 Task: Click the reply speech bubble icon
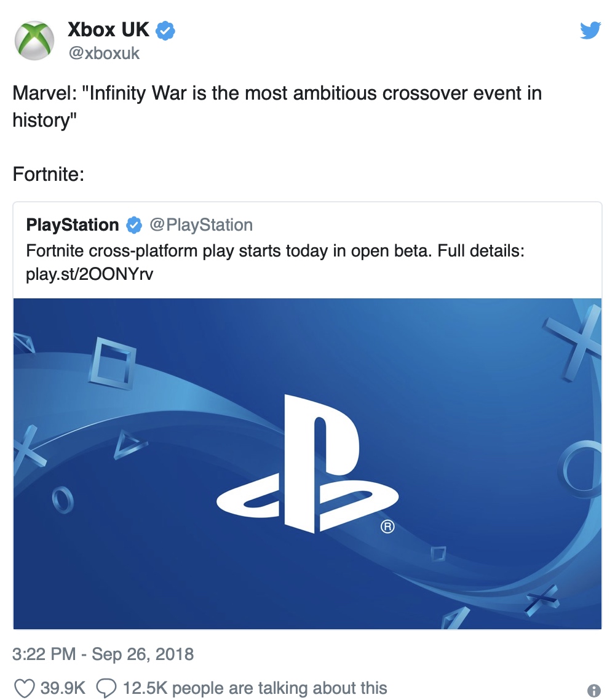107,687
